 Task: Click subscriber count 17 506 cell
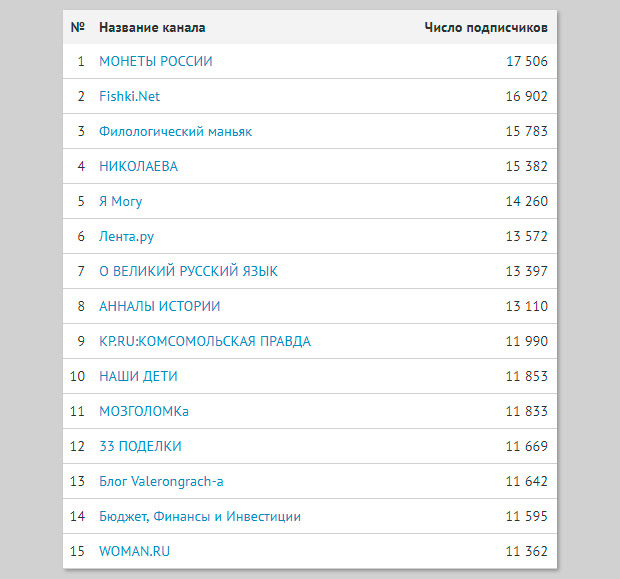(526, 61)
